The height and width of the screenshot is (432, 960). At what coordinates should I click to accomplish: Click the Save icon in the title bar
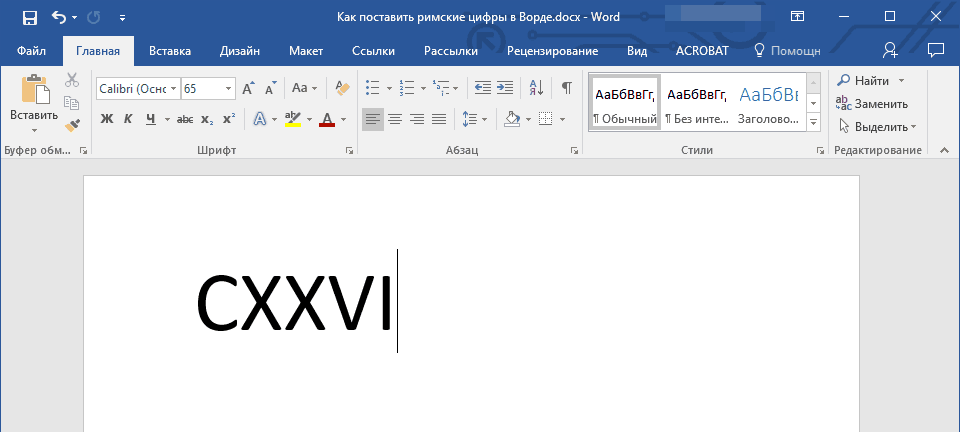[x=29, y=17]
